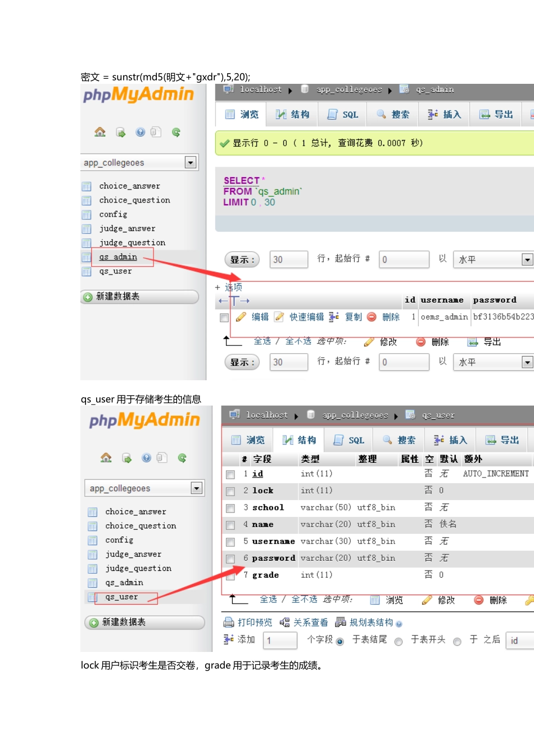Image resolution: width=534 pixels, height=756 pixels.
Task: Click the 复制 copy icon in oems_admin row
Action: coord(334,317)
